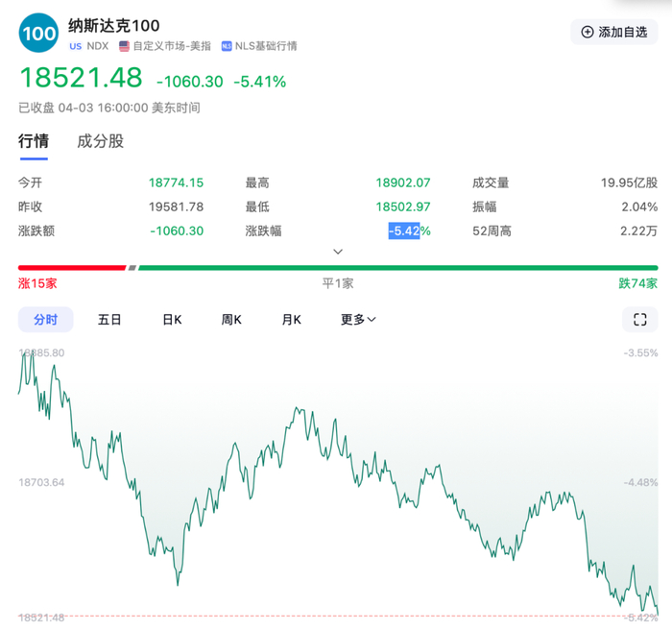672x630 pixels.
Task: Click the 成交量 value 19.95亿股
Action: (629, 183)
